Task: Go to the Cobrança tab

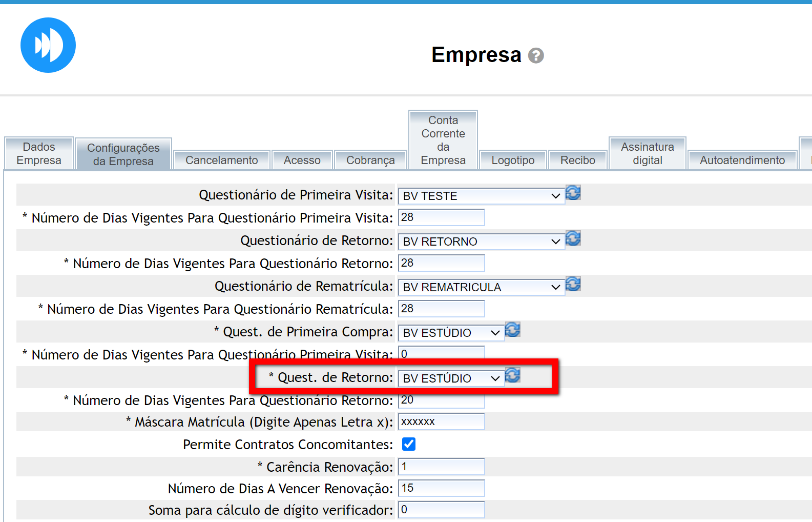Action: (370, 160)
